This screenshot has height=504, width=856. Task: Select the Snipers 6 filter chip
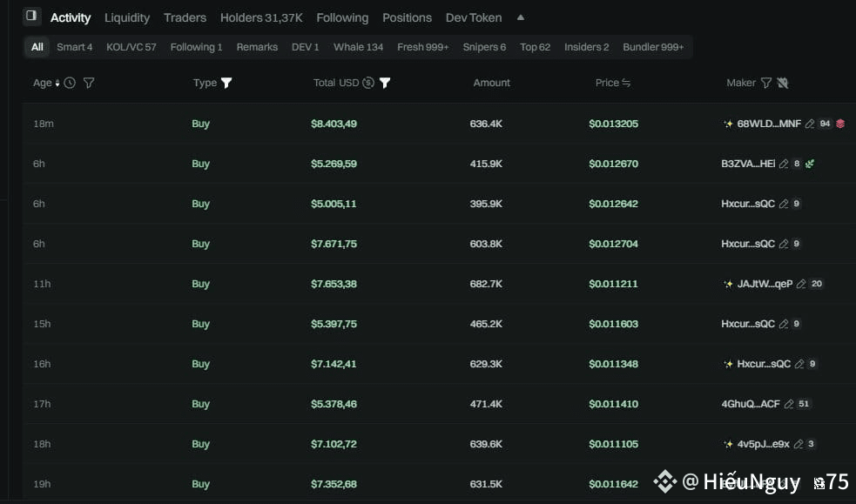[484, 47]
